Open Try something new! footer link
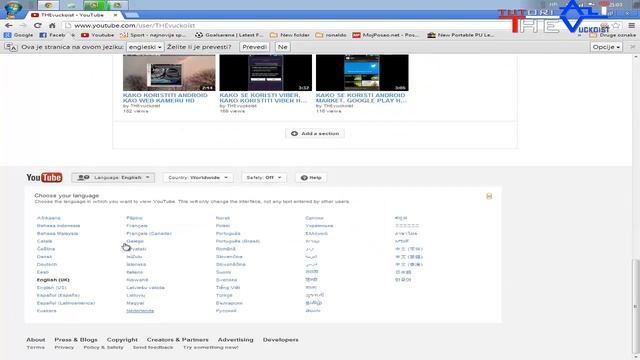The width and height of the screenshot is (640, 360). (211, 347)
